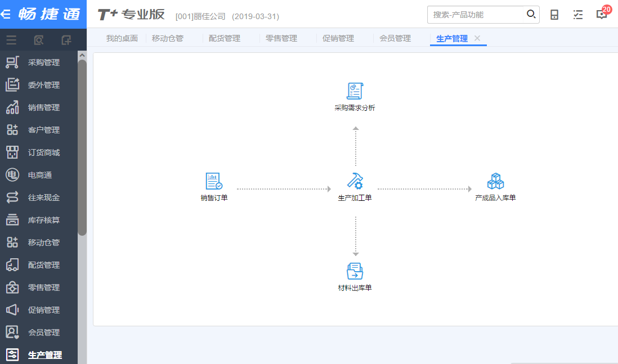
Task: Open 客户管理 menu label
Action: click(44, 129)
